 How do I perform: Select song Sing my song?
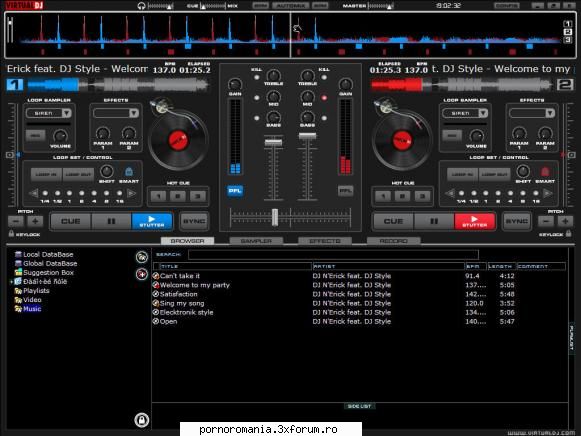point(182,303)
